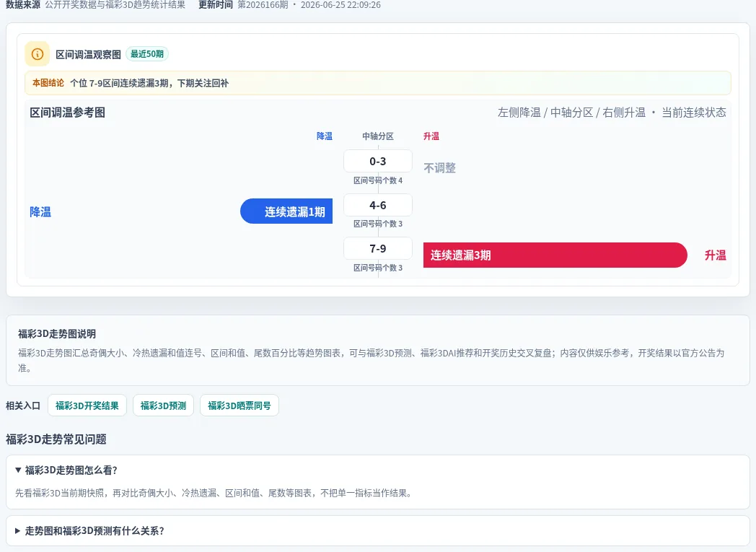756x552 pixels.
Task: Open the 福彩3D晒票同号 link
Action: click(239, 406)
